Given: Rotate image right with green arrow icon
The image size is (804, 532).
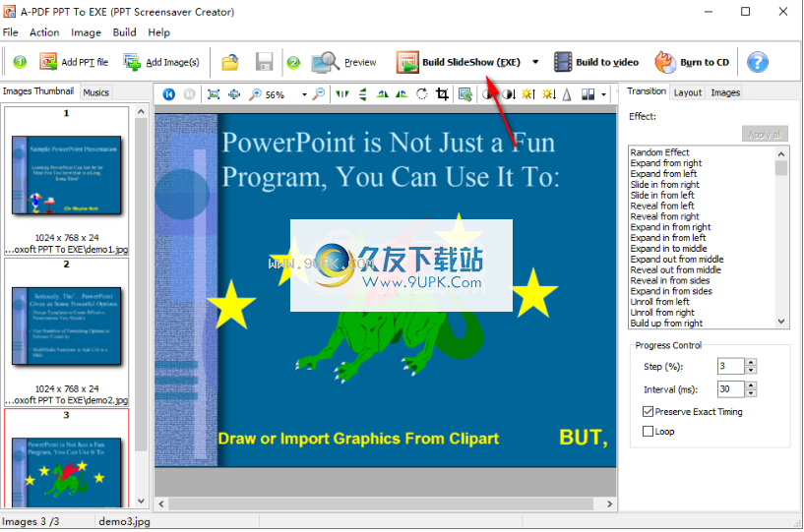Looking at the screenshot, I should [x=402, y=93].
